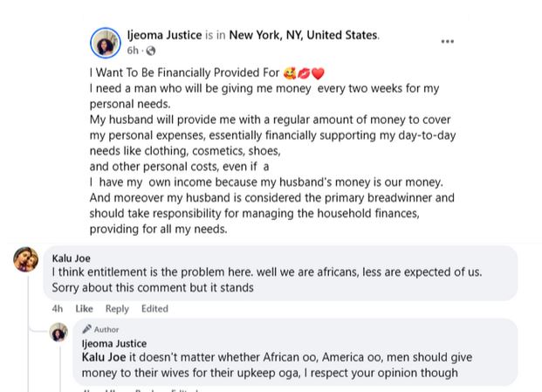
Task: Open Ijeoma Justice's name in the author reply
Action: click(113, 343)
